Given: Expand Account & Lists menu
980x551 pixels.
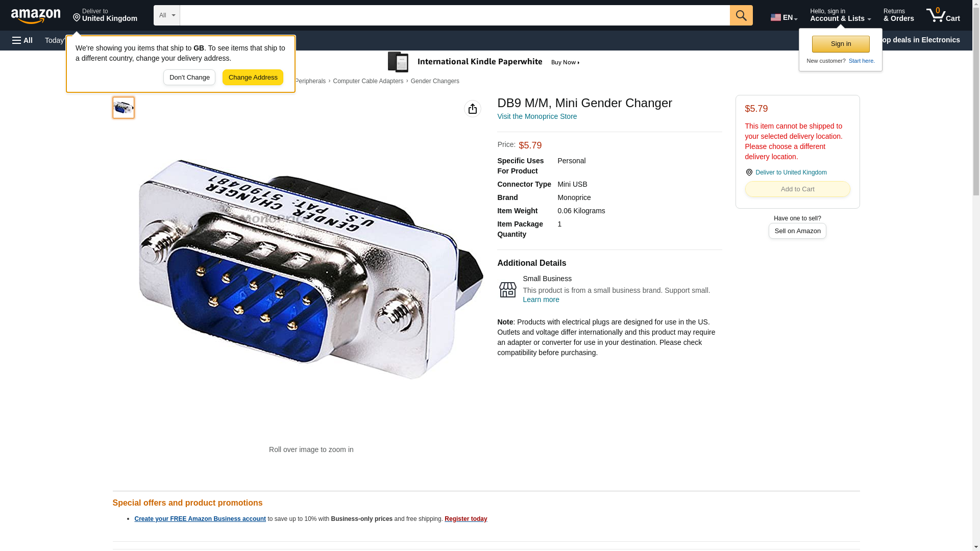Looking at the screenshot, I should [840, 15].
